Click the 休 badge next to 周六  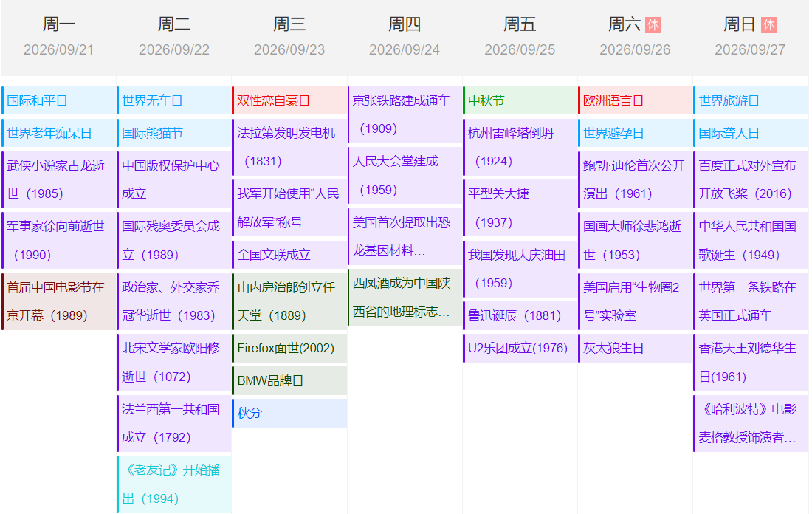pyautogui.click(x=653, y=25)
